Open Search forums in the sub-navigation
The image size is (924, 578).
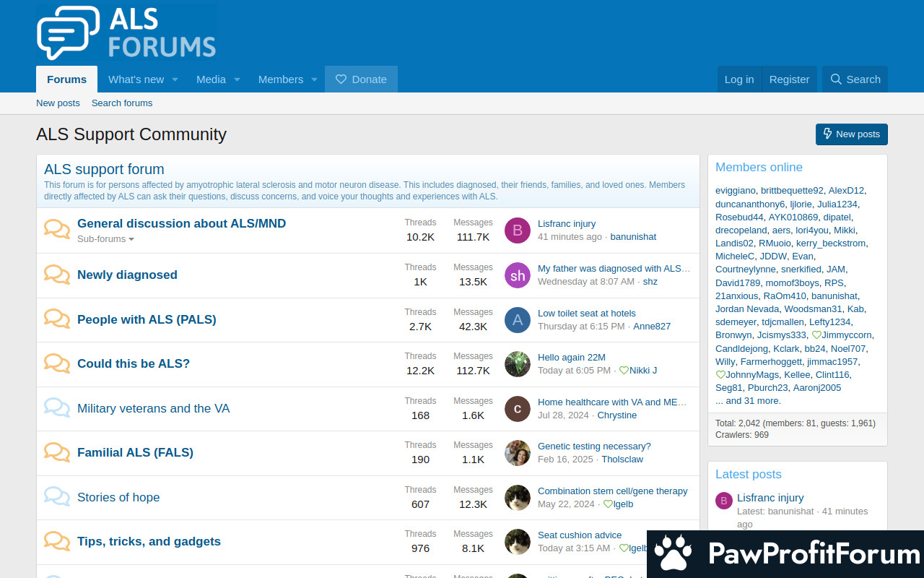click(122, 103)
